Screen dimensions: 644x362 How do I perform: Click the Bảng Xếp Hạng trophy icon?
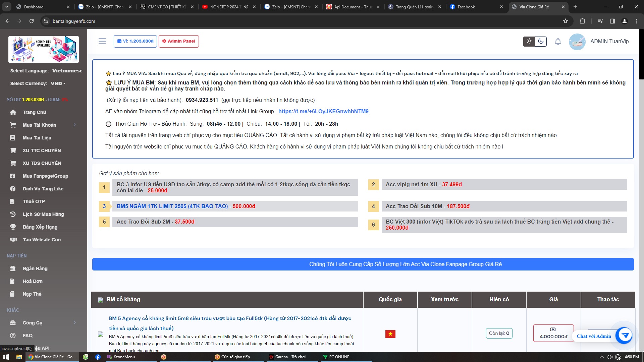click(x=13, y=227)
